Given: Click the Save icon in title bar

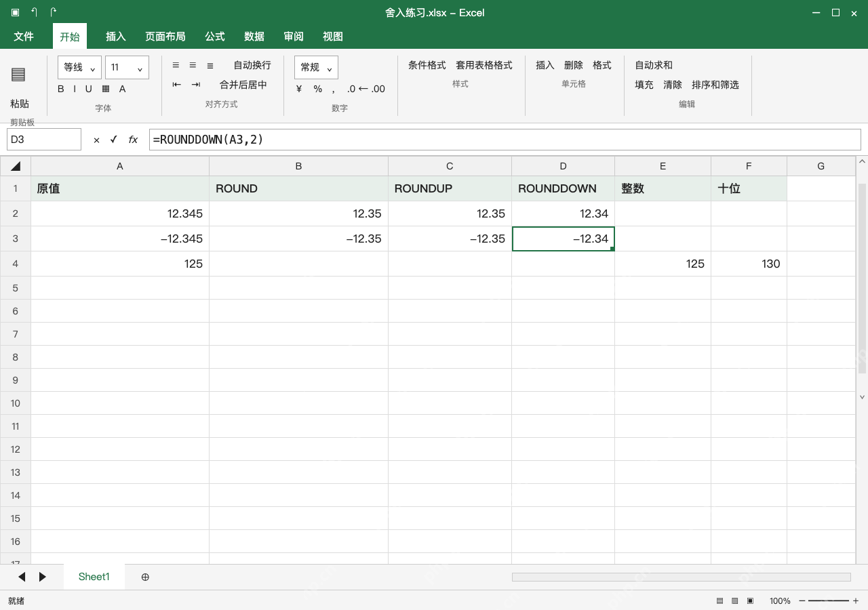Looking at the screenshot, I should click(x=15, y=12).
